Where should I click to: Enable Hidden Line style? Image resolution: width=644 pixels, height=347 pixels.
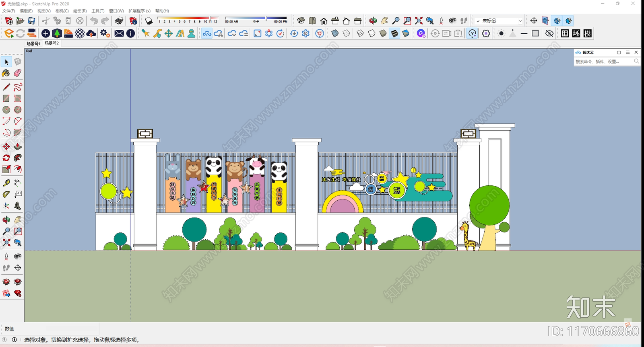[x=372, y=33]
